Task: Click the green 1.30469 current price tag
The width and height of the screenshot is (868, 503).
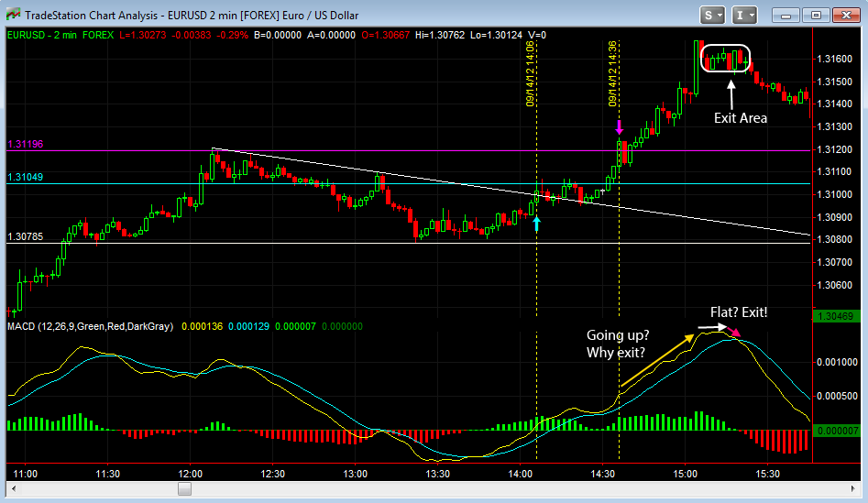Action: [836, 316]
